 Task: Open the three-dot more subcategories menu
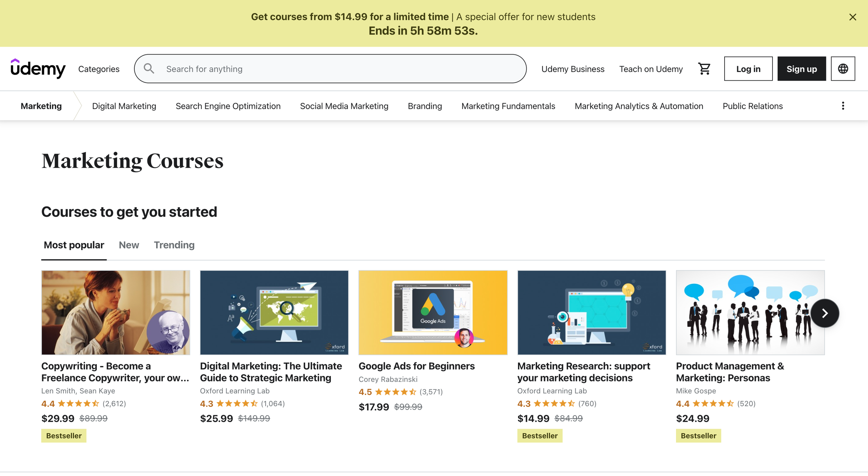click(843, 106)
